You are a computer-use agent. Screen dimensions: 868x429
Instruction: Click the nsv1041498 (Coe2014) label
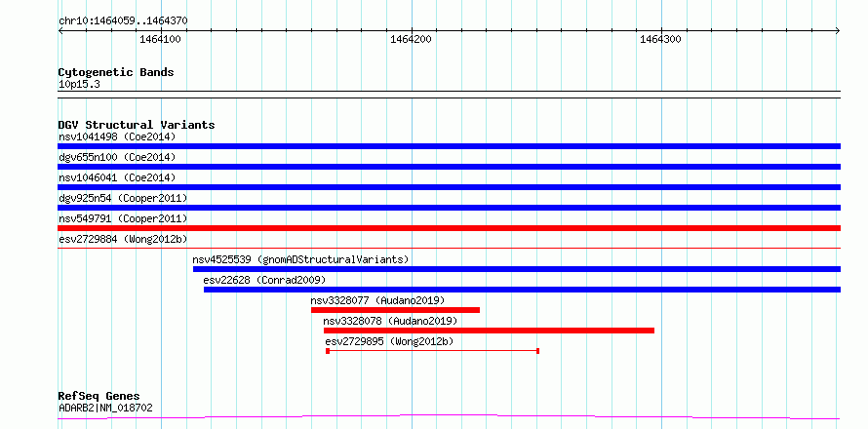tap(117, 136)
